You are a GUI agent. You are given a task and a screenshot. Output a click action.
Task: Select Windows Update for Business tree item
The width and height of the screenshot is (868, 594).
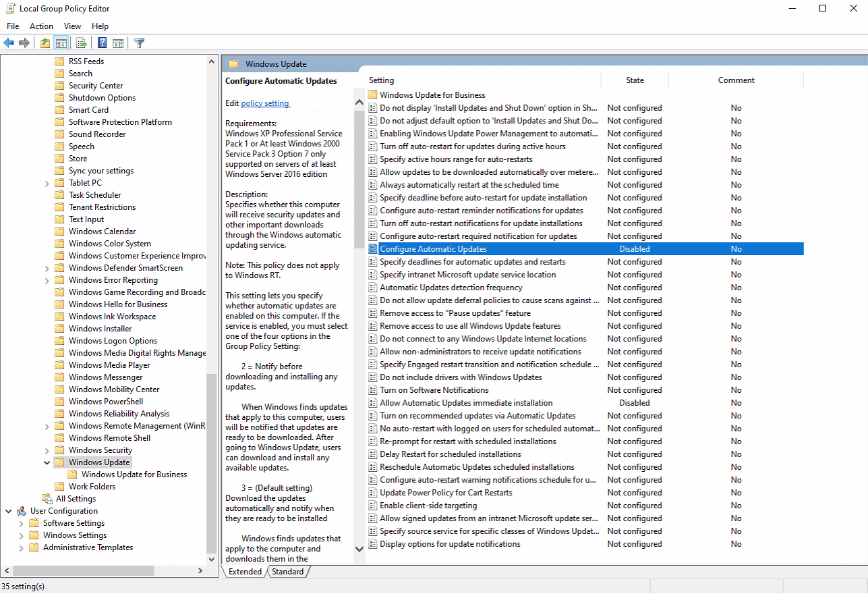134,475
